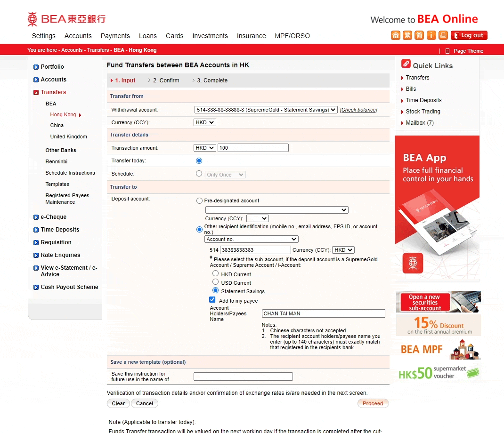This screenshot has height=433, width=504.
Task: Open the MPF/ORSO menu
Action: point(292,36)
